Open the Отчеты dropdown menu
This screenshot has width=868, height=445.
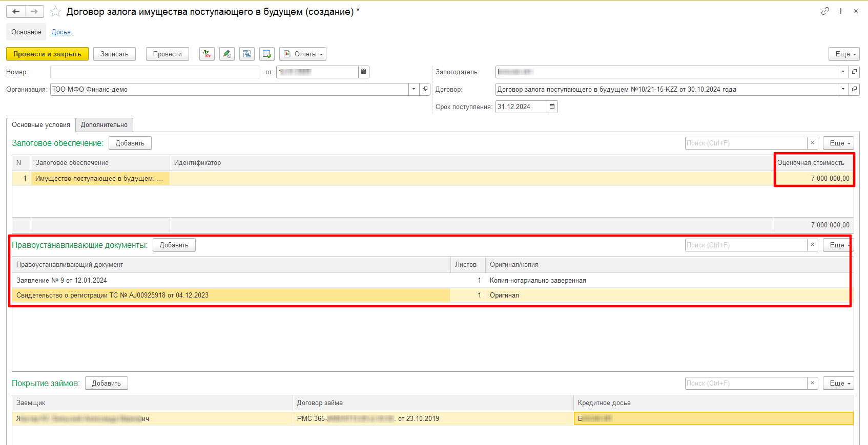pos(303,54)
